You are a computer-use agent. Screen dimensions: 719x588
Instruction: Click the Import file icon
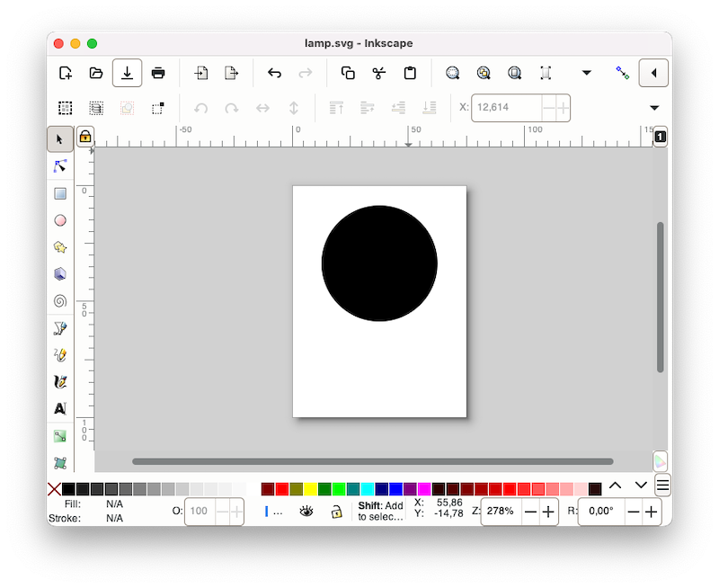[200, 73]
